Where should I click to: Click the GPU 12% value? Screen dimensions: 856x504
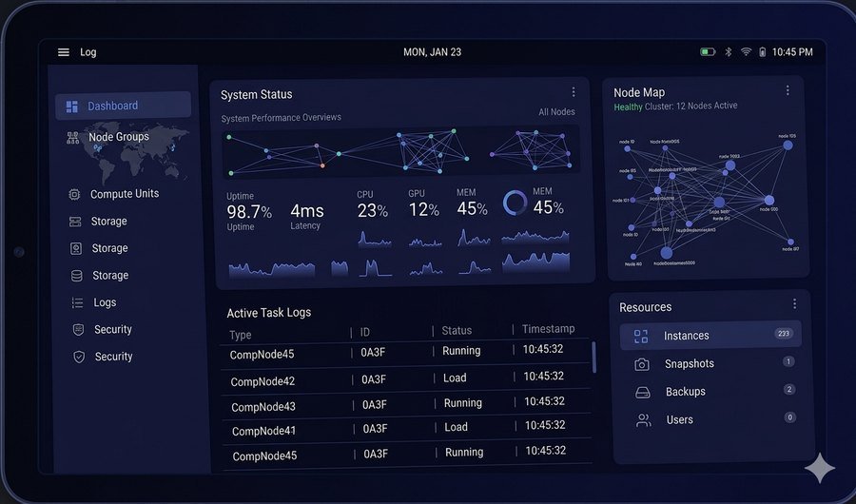(x=423, y=209)
